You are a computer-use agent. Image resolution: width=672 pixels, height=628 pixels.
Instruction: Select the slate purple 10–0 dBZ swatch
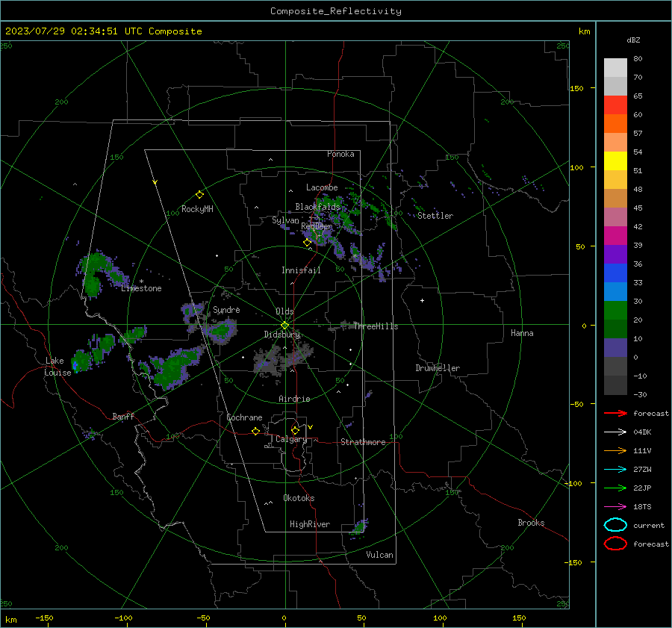[615, 348]
